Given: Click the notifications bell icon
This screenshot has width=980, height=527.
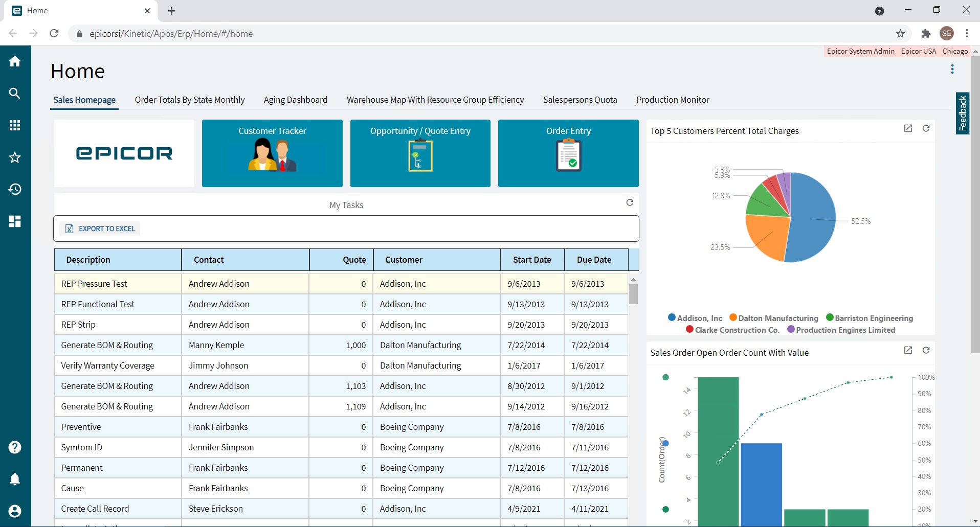Looking at the screenshot, I should [15, 479].
